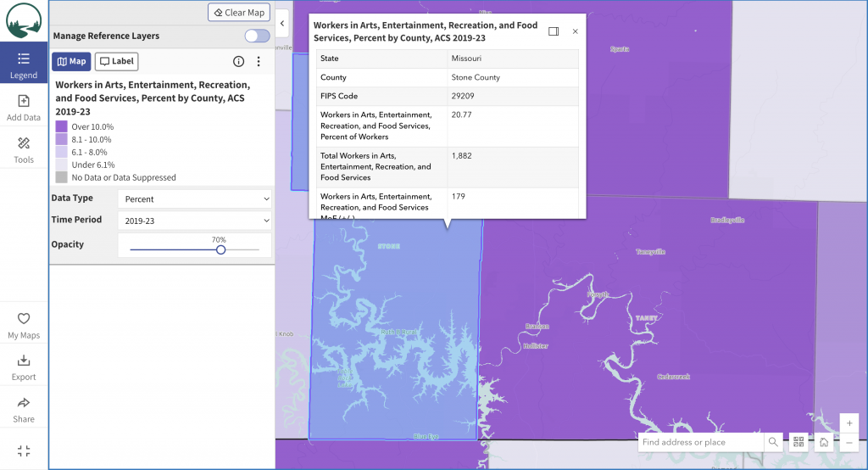Click the No Data or Data Suppressed swatch
Viewport: 868px width, 470px height.
click(x=61, y=177)
